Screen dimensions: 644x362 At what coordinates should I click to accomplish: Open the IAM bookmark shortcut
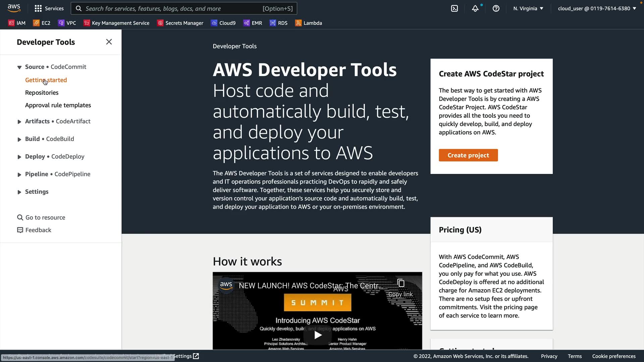[17, 23]
